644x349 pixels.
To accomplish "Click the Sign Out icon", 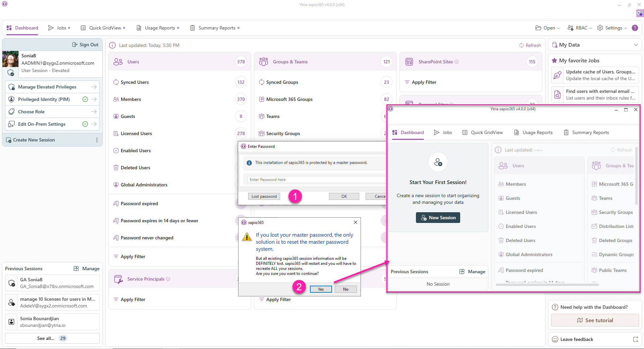I will (75, 45).
